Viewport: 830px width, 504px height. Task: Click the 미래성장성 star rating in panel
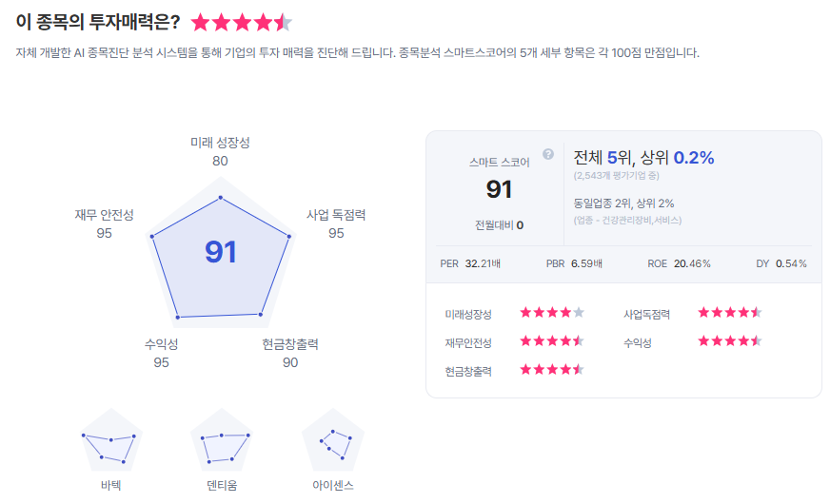tap(552, 312)
